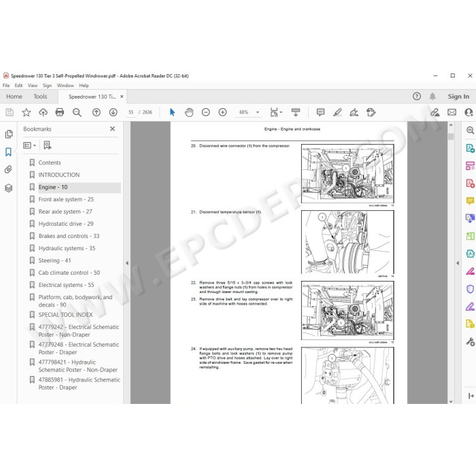Image resolution: width=476 pixels, height=476 pixels.
Task: Toggle the Bookmarks navigation panel icon
Action: point(8,152)
